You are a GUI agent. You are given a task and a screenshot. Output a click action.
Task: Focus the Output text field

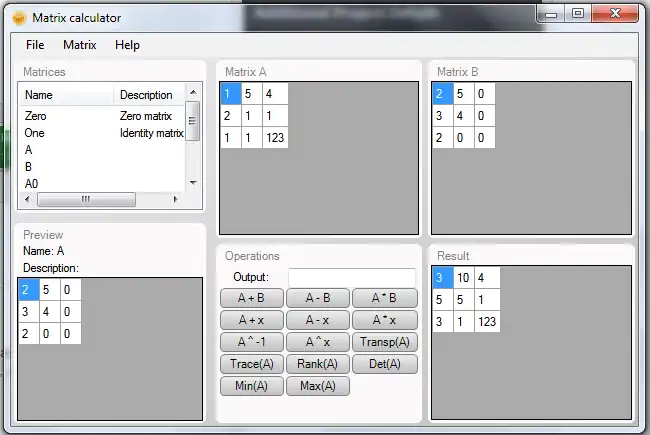tap(352, 277)
